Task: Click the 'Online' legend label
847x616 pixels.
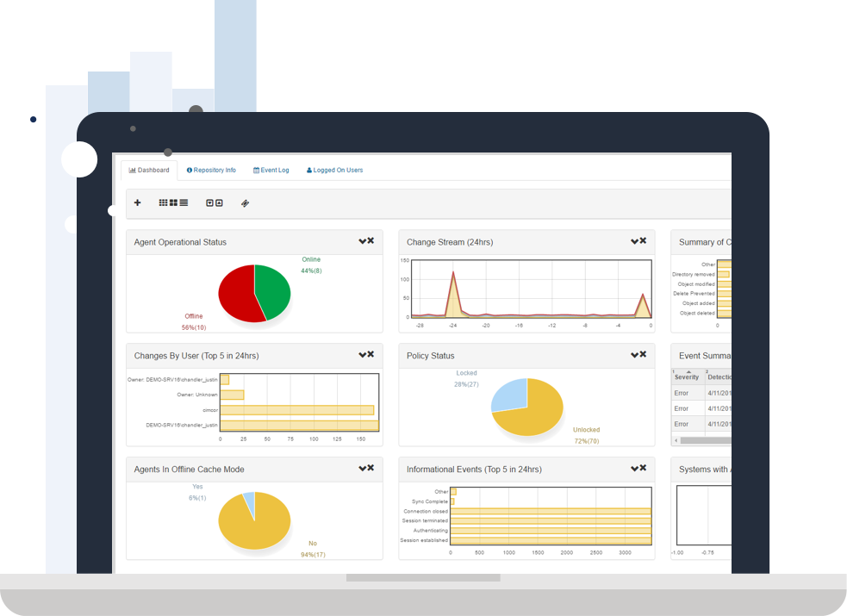Action: click(x=311, y=259)
